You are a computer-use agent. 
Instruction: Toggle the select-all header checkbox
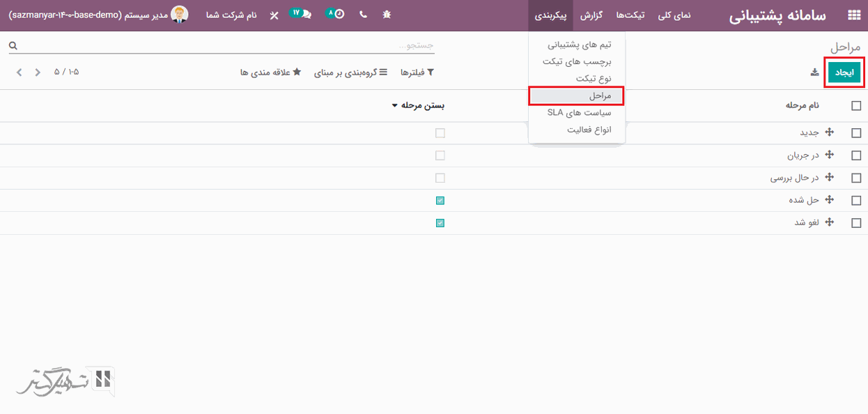pyautogui.click(x=856, y=106)
